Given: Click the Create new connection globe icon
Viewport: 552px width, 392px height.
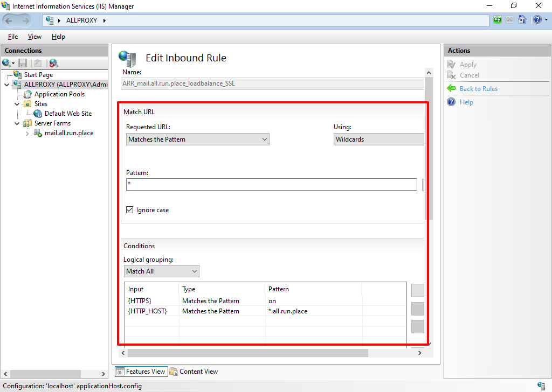Looking at the screenshot, I should pos(6,63).
